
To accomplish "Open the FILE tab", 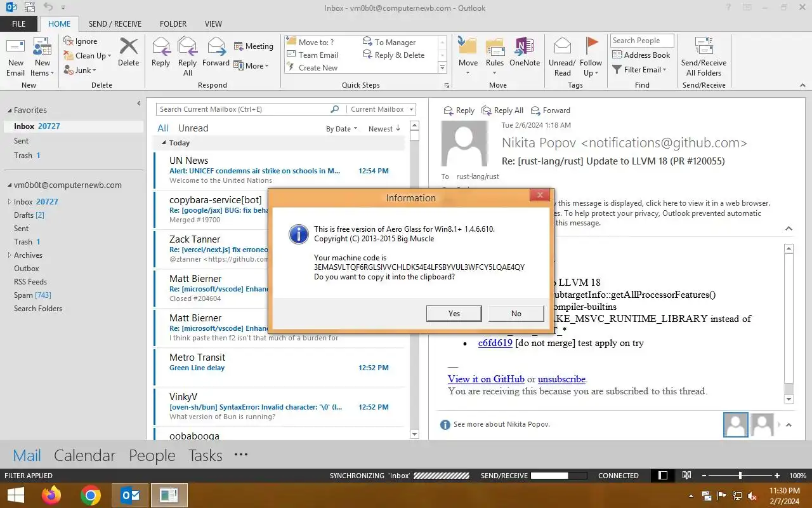I will (19, 24).
